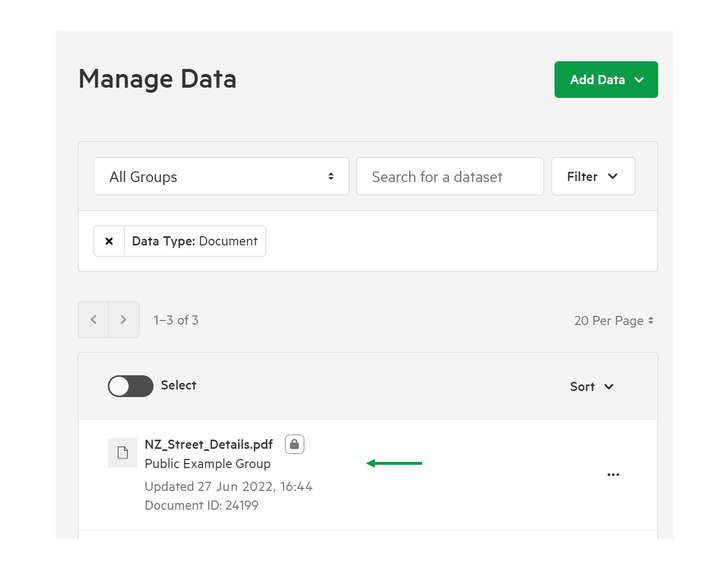This screenshot has height=566, width=720.
Task: Click the Public Example Group label
Action: (207, 464)
